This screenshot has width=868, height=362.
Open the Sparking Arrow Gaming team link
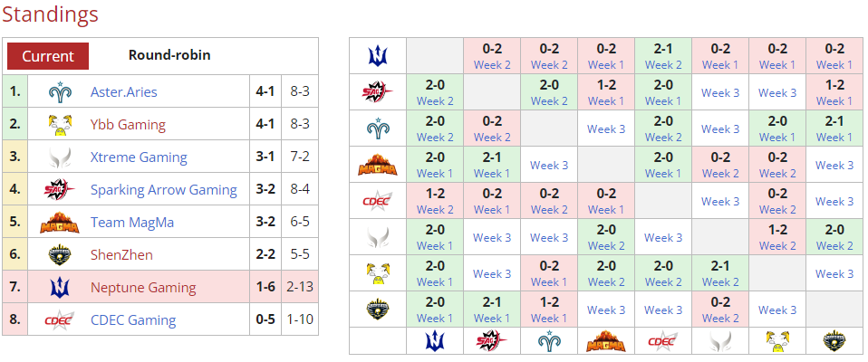pos(164,190)
